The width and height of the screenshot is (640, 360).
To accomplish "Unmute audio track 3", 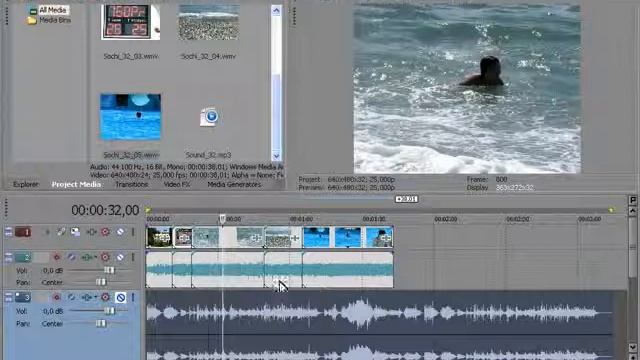I will coord(120,298).
